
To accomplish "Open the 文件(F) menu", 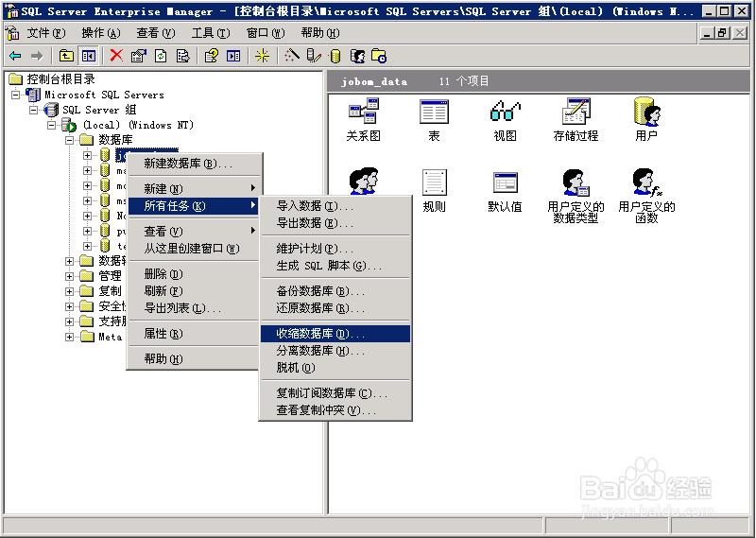I will [45, 33].
